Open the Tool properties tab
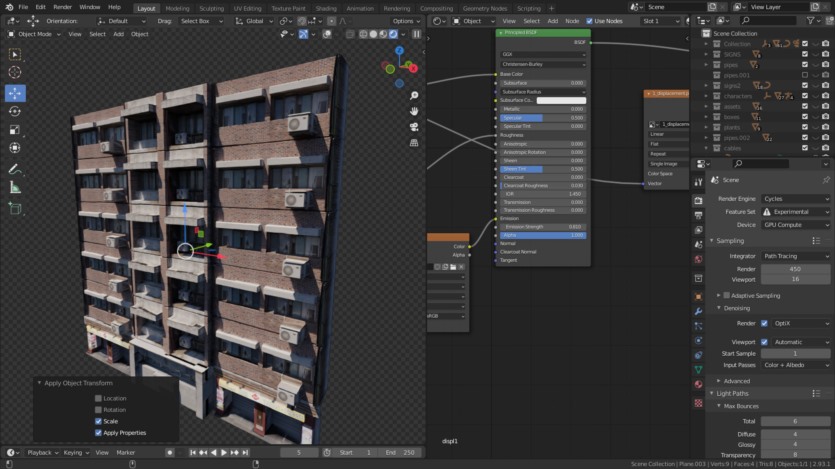This screenshot has width=835, height=469. point(698,182)
